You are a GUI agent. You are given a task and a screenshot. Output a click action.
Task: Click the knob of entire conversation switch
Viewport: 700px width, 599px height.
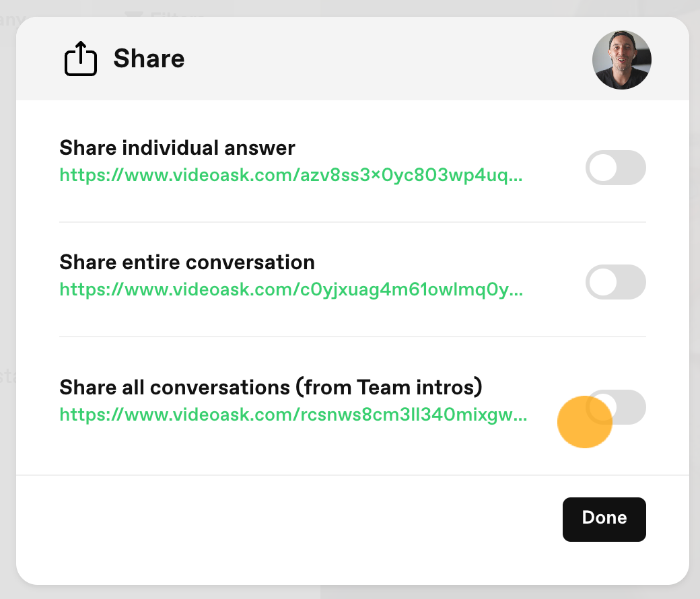pos(603,282)
